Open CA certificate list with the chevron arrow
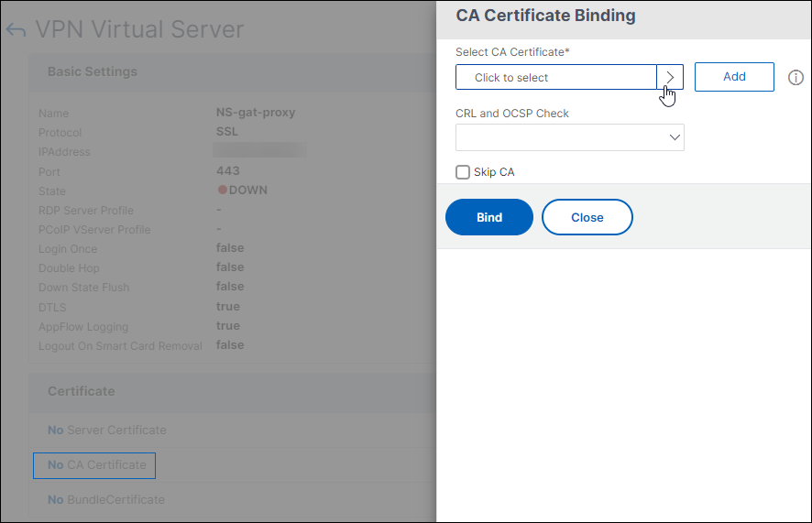 click(670, 78)
